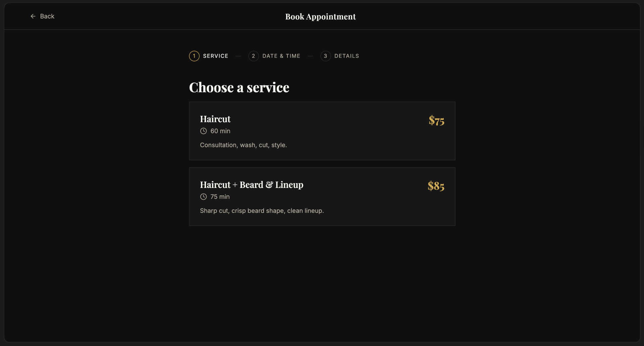644x346 pixels.
Task: Open the DATE & TIME step label
Action: pos(281,56)
